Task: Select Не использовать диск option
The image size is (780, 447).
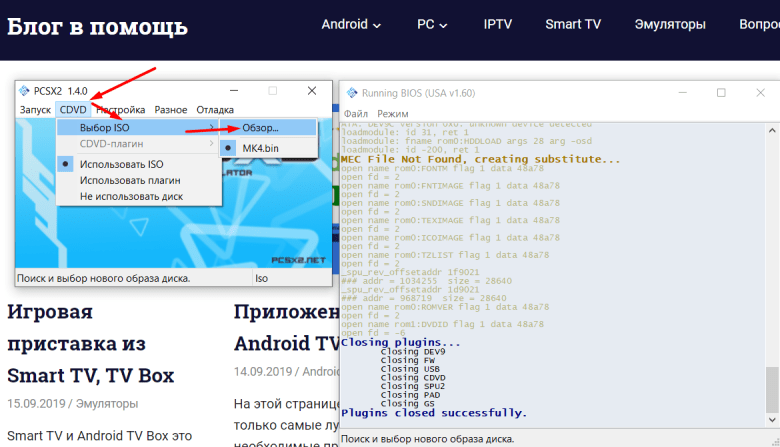Action: click(138, 196)
